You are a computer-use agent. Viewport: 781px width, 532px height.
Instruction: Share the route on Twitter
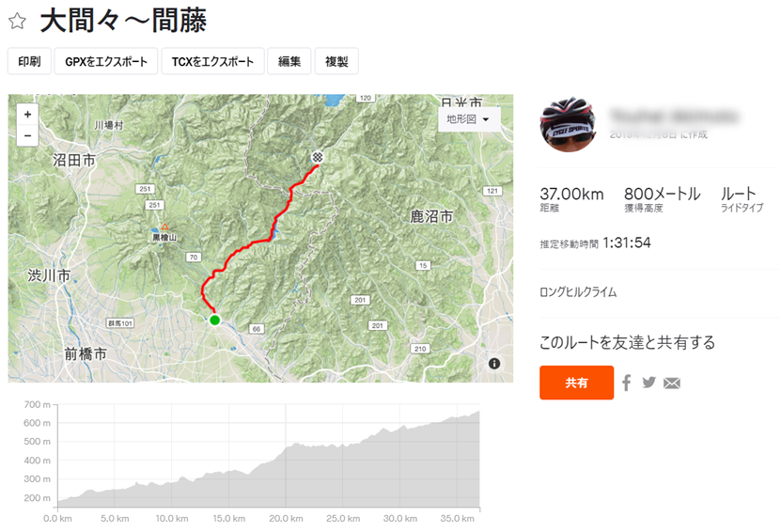pyautogui.click(x=649, y=382)
